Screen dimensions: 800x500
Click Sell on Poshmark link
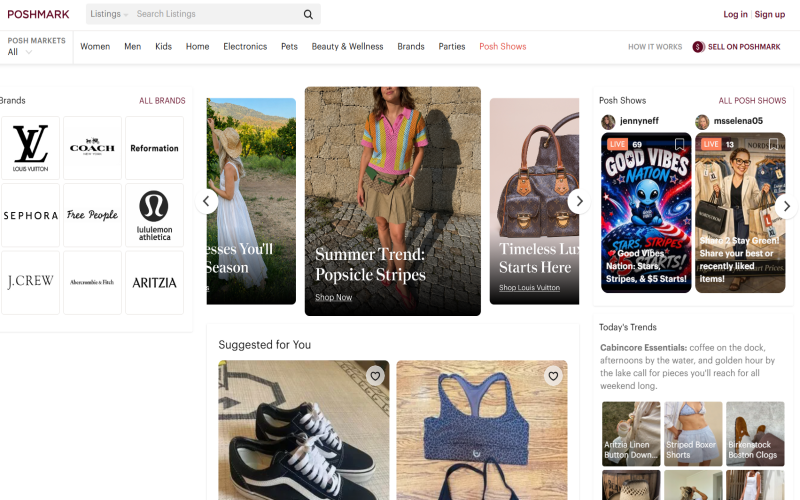tap(744, 46)
